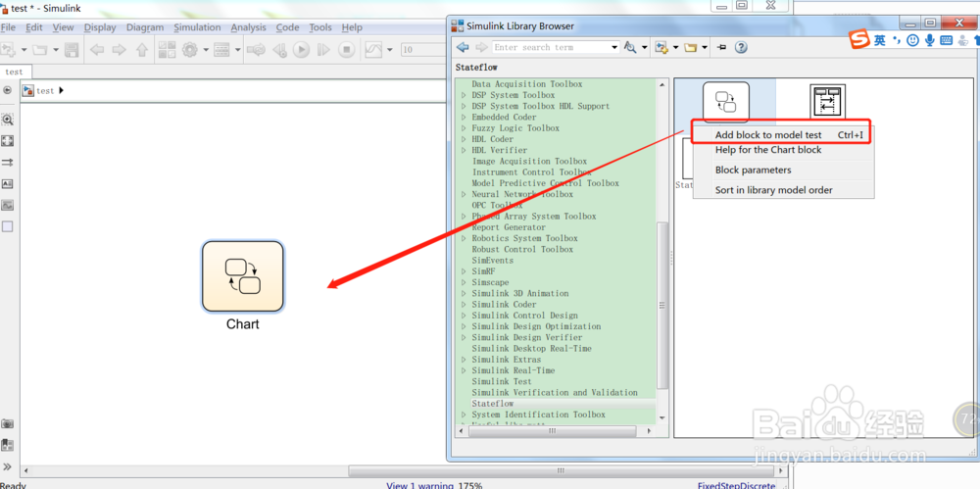Open the File menu
Screen dimensions: 980x489
8,27
